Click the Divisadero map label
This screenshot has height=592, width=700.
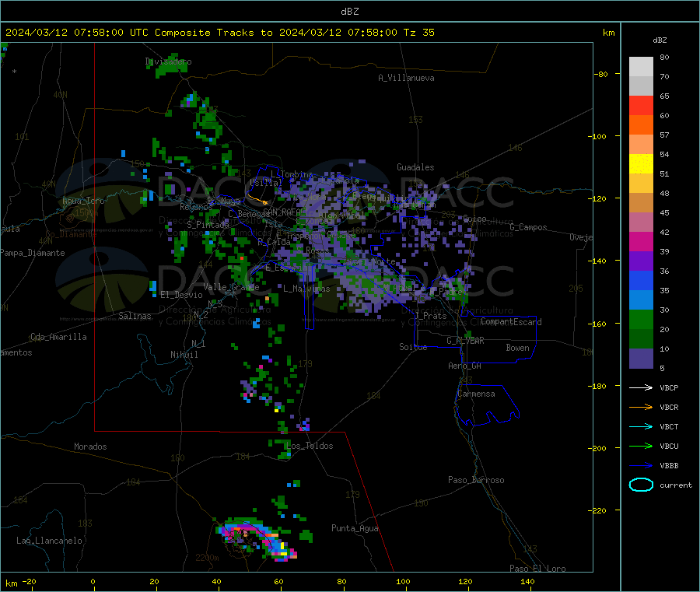pos(168,61)
